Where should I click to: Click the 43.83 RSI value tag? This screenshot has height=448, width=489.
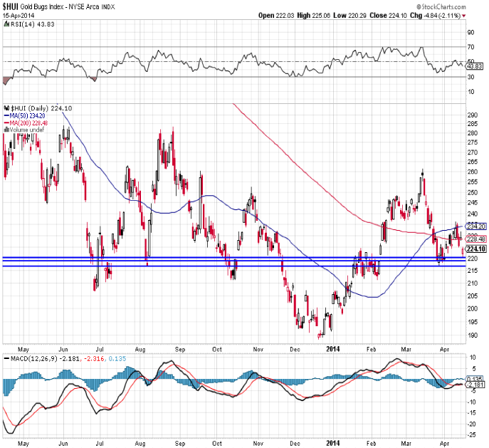click(x=475, y=66)
